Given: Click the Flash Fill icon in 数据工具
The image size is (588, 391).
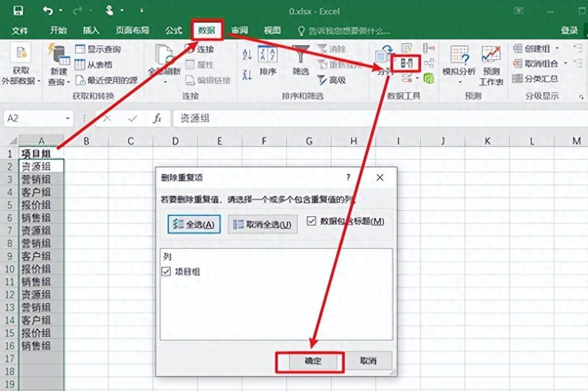Looking at the screenshot, I should 406,48.
